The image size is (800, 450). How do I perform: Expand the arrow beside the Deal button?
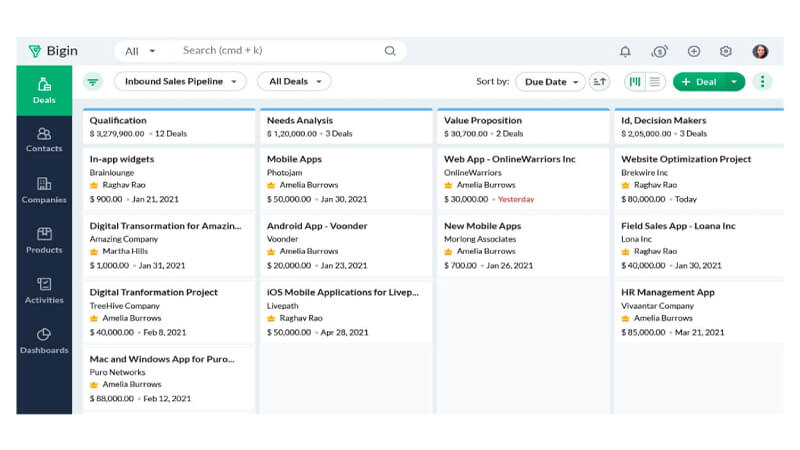click(x=734, y=82)
